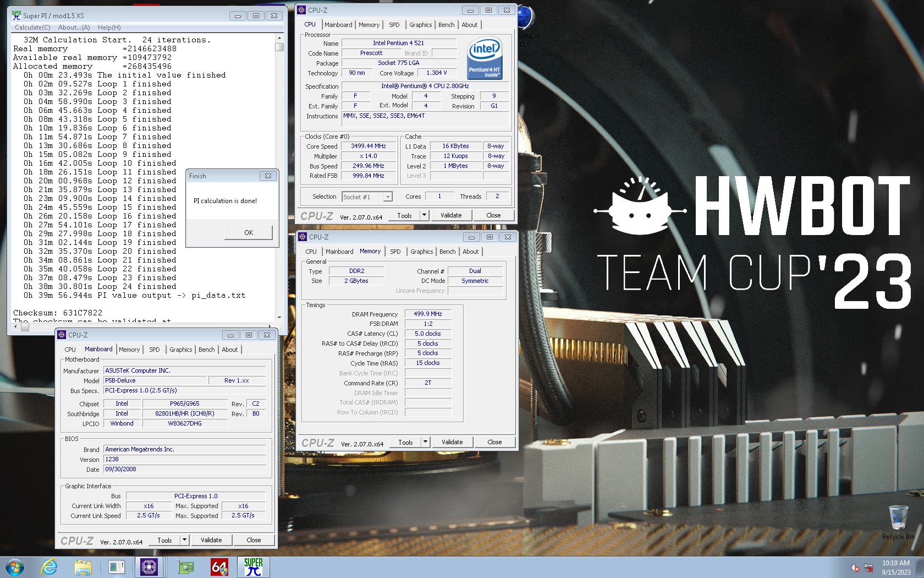Click the network tray icon
924x578 pixels.
pos(869,568)
